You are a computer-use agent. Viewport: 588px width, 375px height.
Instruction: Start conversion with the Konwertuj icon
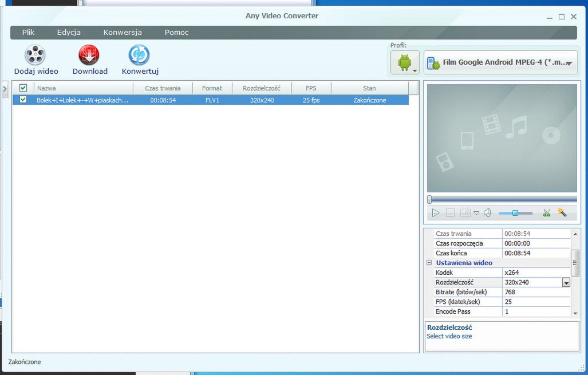tap(139, 55)
